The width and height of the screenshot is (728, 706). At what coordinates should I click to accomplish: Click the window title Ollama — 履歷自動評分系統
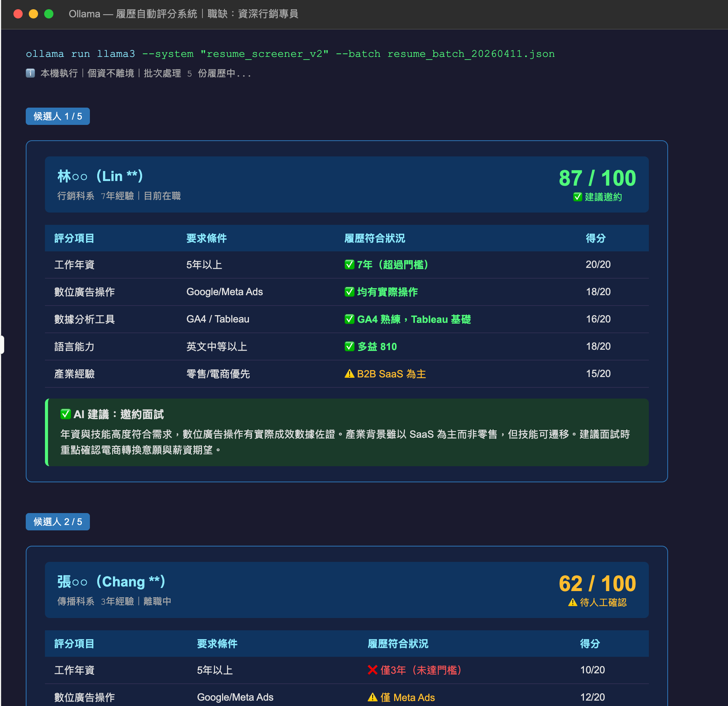click(x=183, y=14)
